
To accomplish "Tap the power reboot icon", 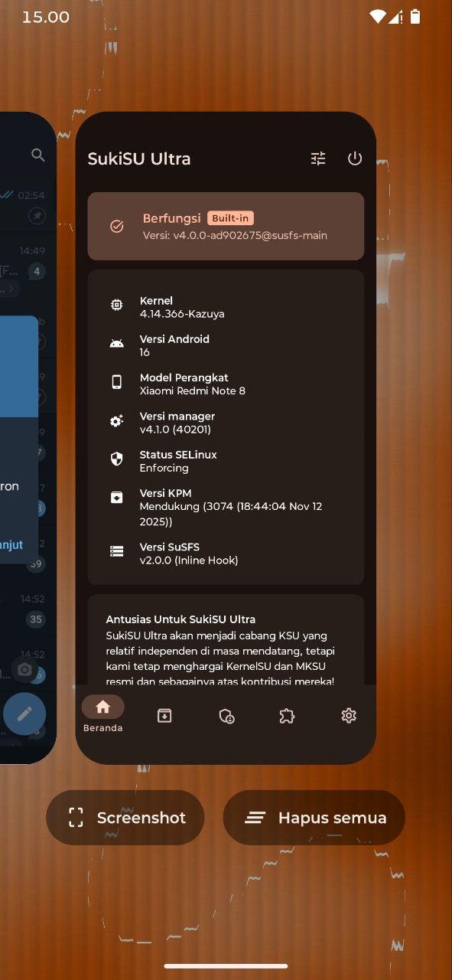I will (x=355, y=158).
